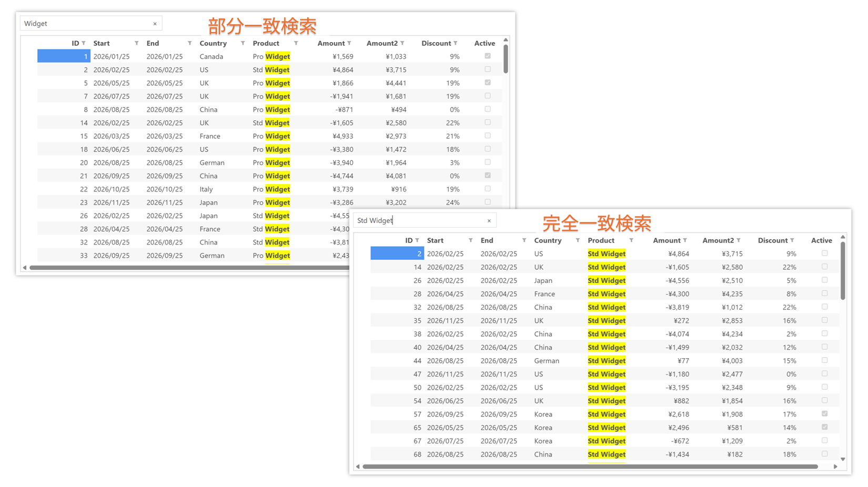Open Amount2 column filter in Std Widget grid
The width and height of the screenshot is (868, 487).
pos(739,240)
